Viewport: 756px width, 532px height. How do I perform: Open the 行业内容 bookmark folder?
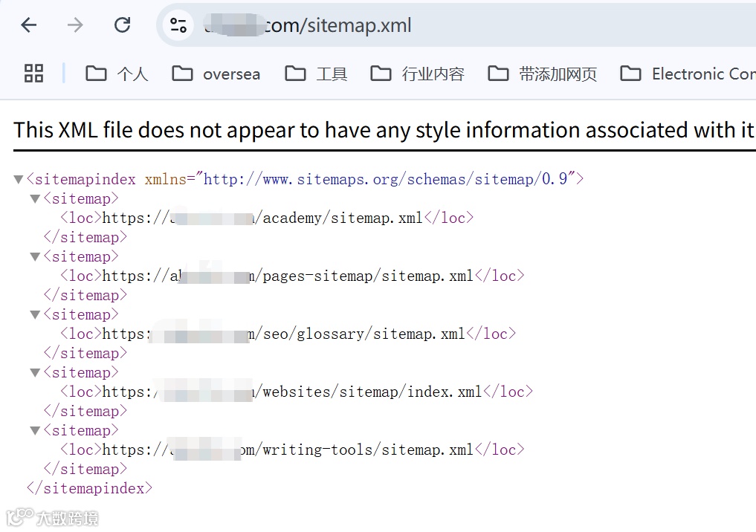tap(417, 74)
